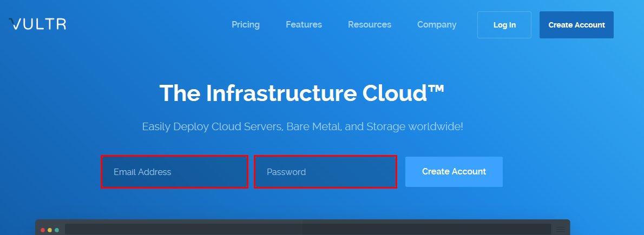Focus the Password input field
Image resolution: width=644 pixels, height=235 pixels.
[x=325, y=172]
